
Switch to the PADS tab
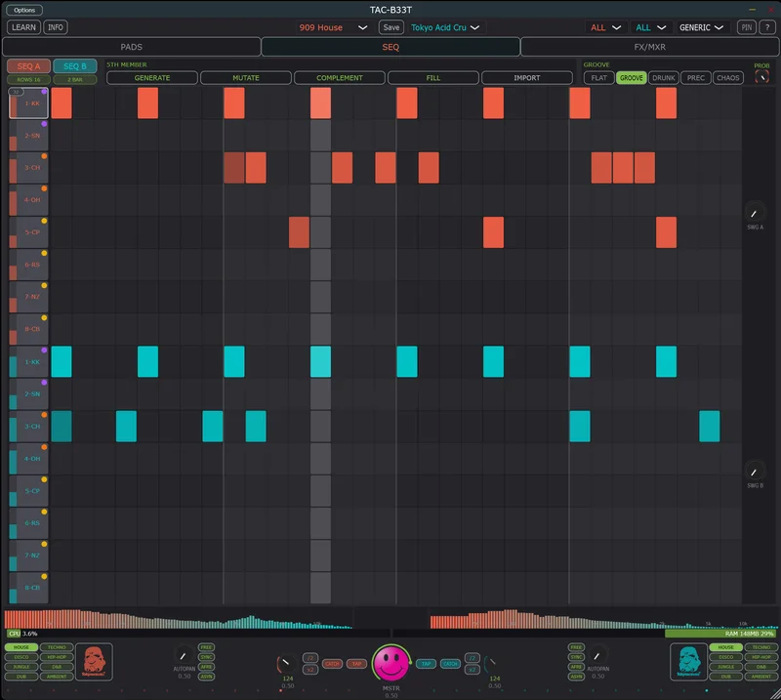point(132,46)
